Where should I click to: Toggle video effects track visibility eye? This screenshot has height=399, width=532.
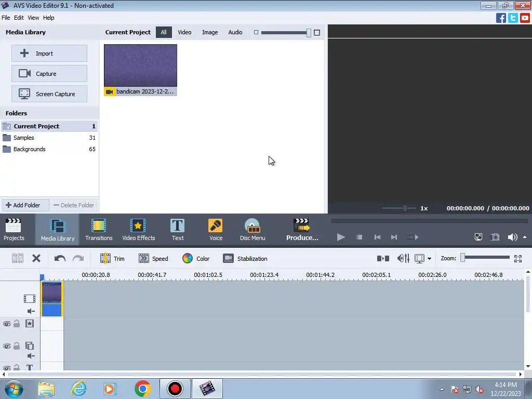point(7,324)
